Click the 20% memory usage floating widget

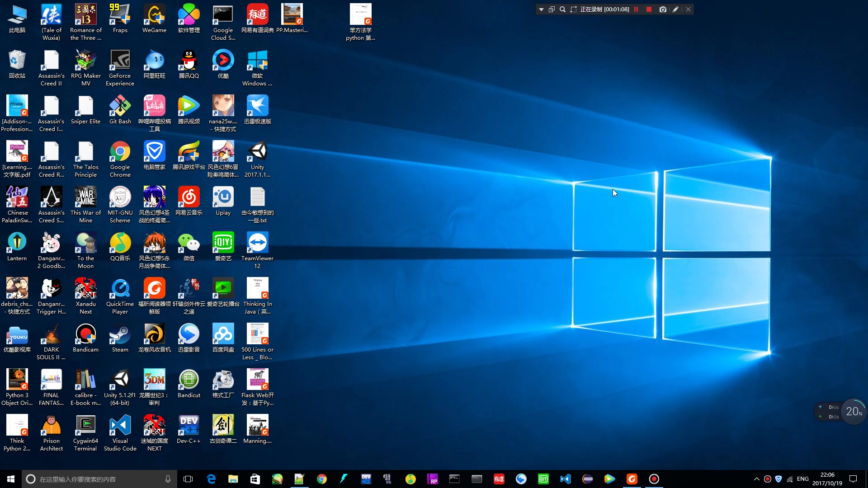pyautogui.click(x=854, y=412)
